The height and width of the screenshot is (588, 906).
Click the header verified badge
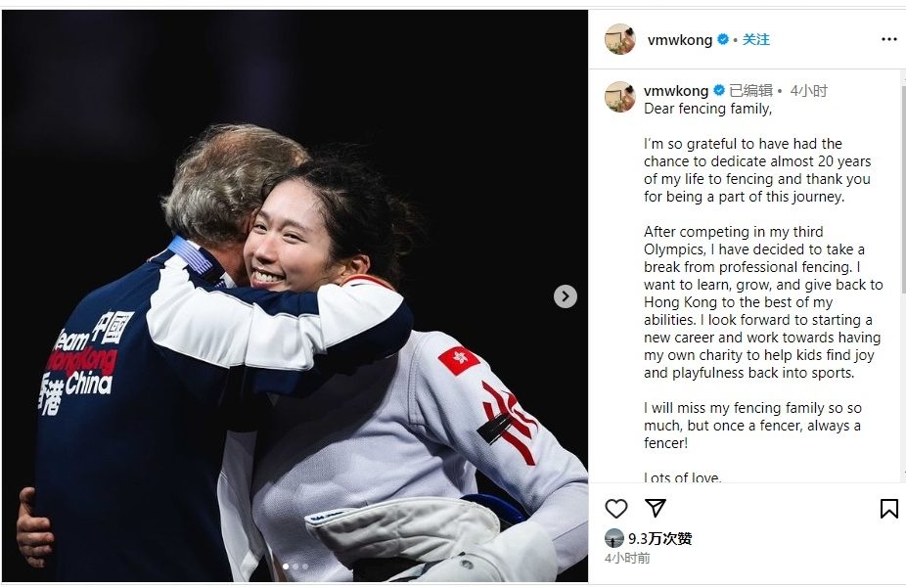[723, 39]
